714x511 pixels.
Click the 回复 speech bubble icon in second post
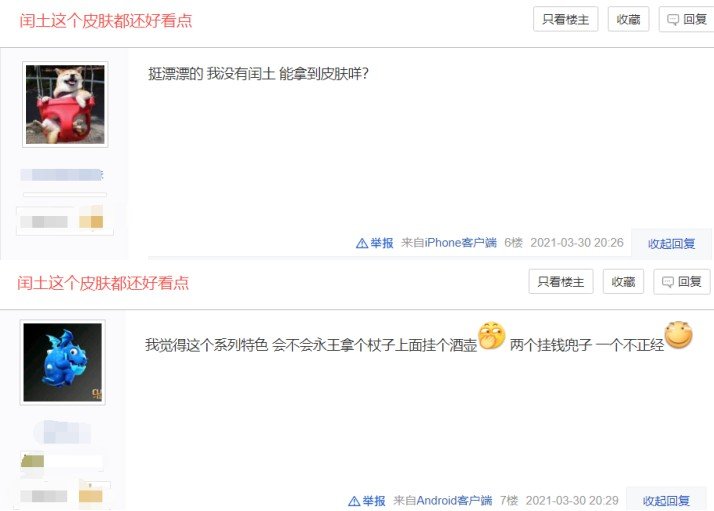[x=668, y=282]
